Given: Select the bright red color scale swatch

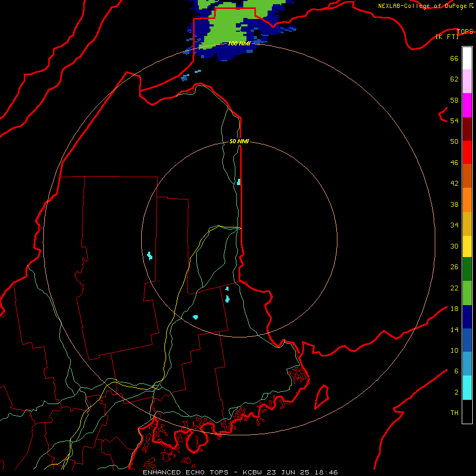Looking at the screenshot, I should click(467, 152).
